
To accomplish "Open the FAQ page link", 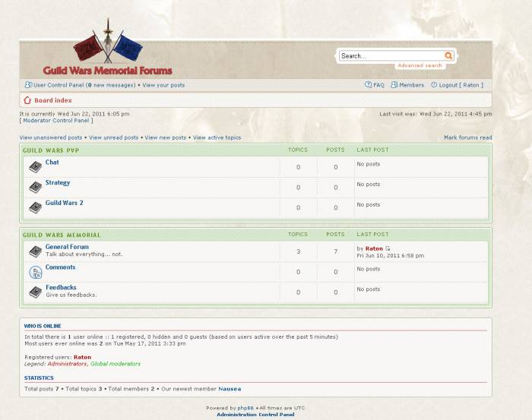I will point(378,85).
